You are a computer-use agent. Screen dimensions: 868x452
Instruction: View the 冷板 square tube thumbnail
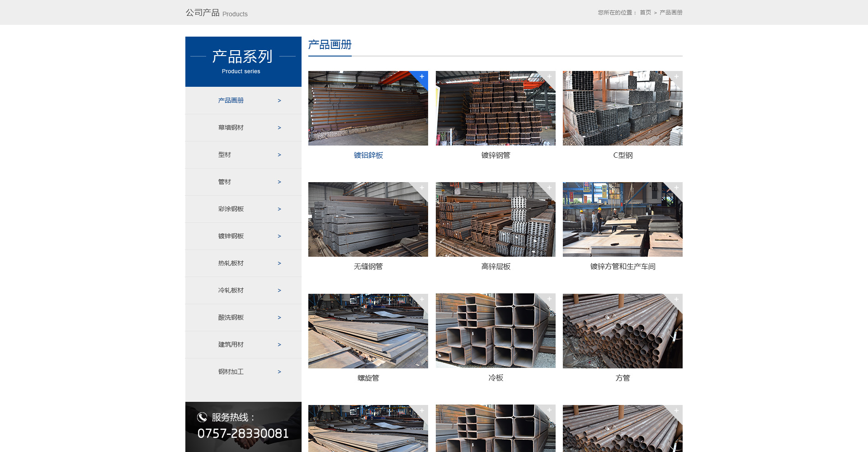pos(495,331)
